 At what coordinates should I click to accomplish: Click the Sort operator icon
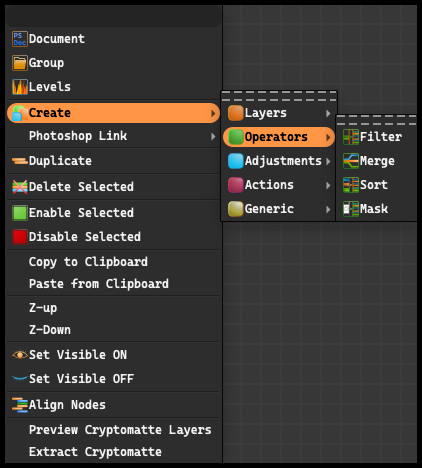click(x=351, y=185)
